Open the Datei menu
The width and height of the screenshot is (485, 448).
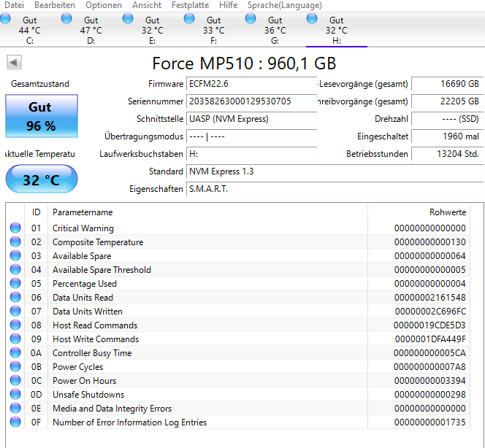pos(14,5)
